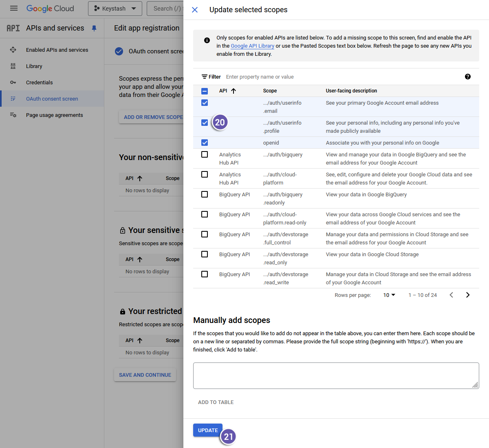Click the User-facing description column header
489x448 pixels.
tap(351, 91)
